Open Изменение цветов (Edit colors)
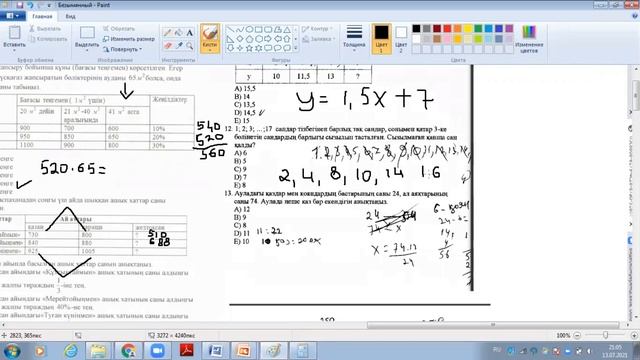Screen dimensions: 640x360 (529, 39)
